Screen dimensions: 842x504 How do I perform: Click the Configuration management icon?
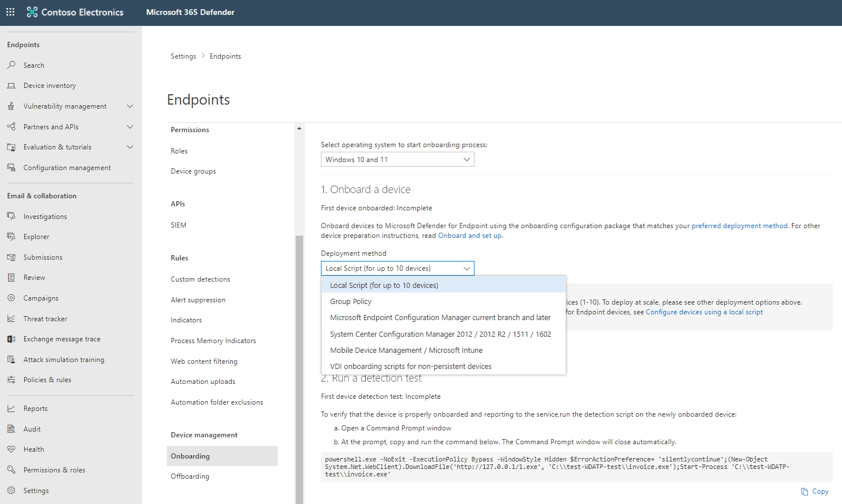click(x=11, y=167)
